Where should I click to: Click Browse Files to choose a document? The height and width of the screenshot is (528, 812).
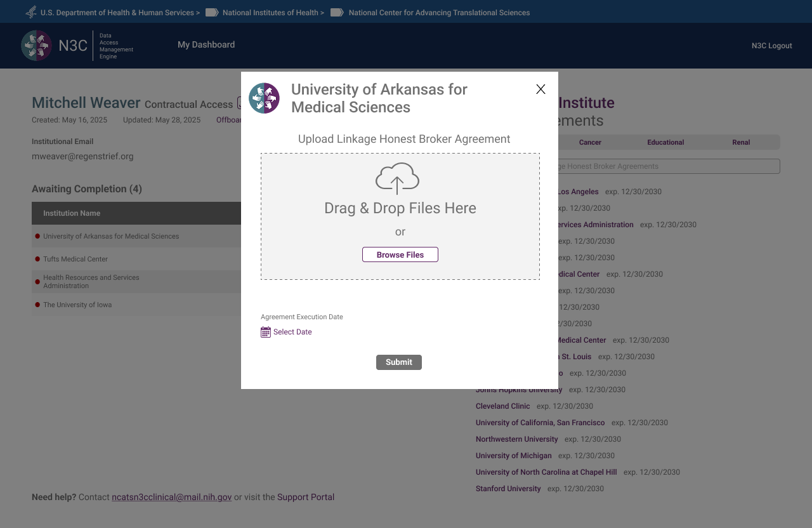pos(400,254)
